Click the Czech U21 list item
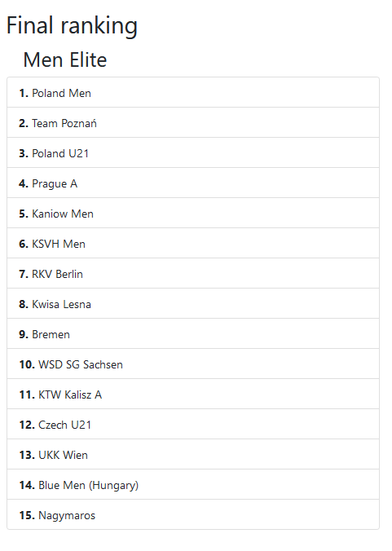Image resolution: width=392 pixels, height=551 pixels. (193, 425)
